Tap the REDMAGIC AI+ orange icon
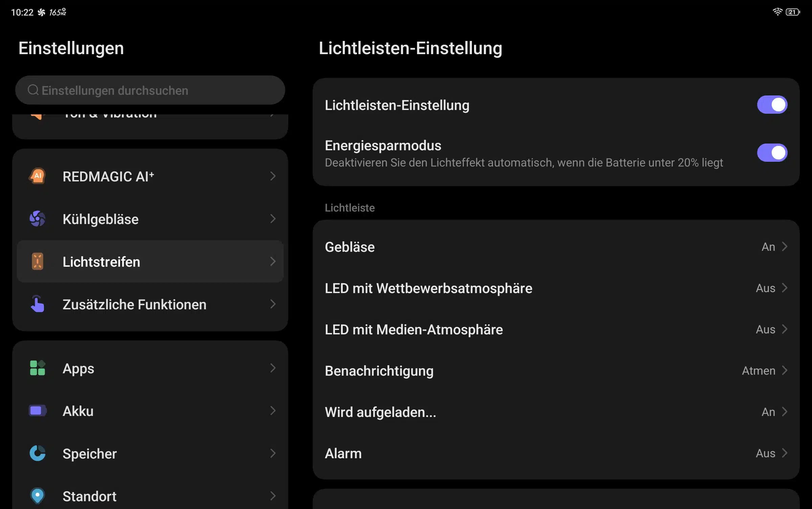This screenshot has height=509, width=812. [x=38, y=176]
